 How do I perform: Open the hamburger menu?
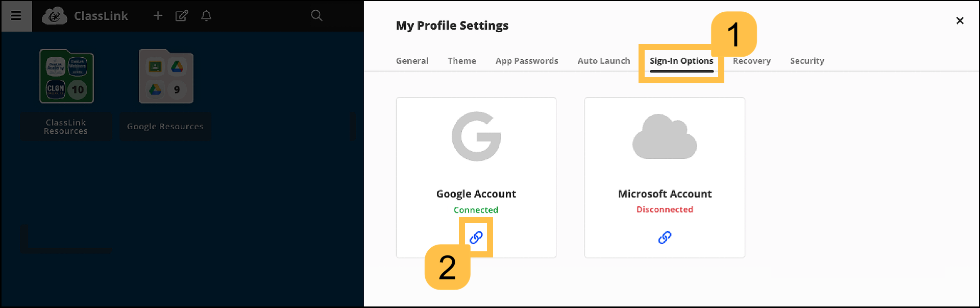[16, 16]
